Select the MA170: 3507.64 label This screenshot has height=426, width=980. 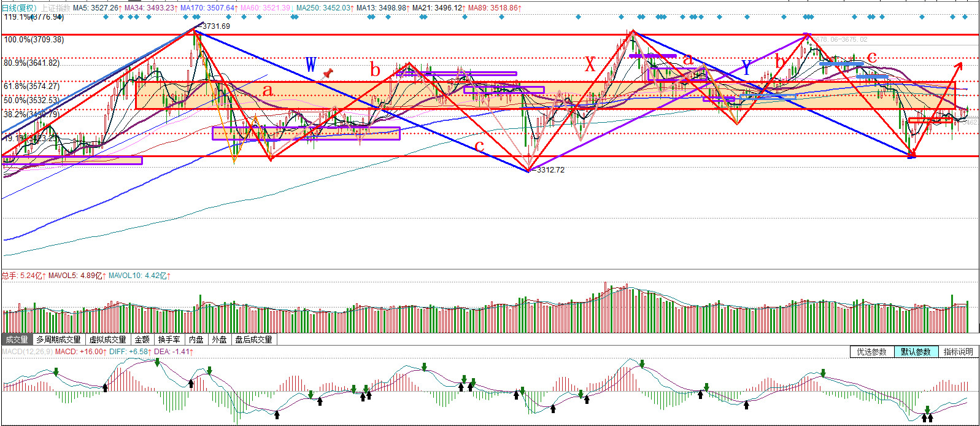209,8
